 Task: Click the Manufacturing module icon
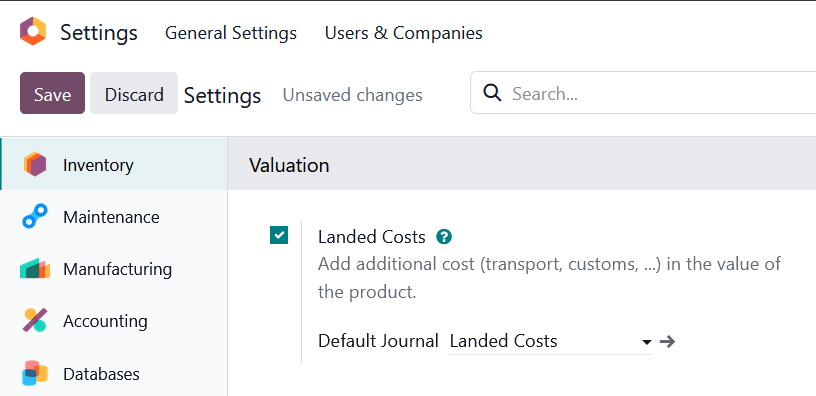click(35, 269)
